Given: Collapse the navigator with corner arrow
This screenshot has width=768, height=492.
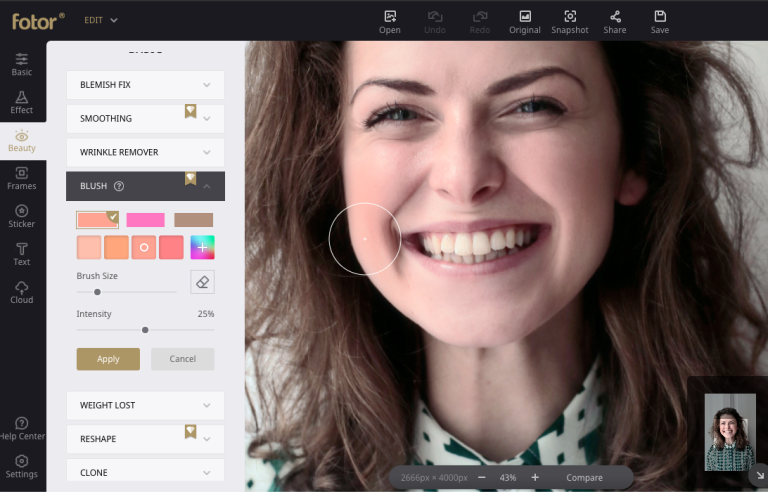Looking at the screenshot, I should 760,475.
